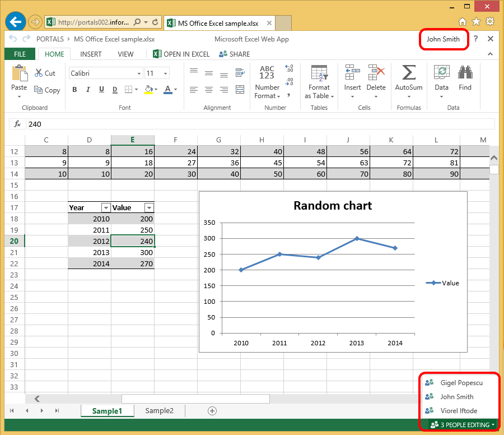Select Middle Align in Alignment group
504x435 pixels.
(x=209, y=73)
